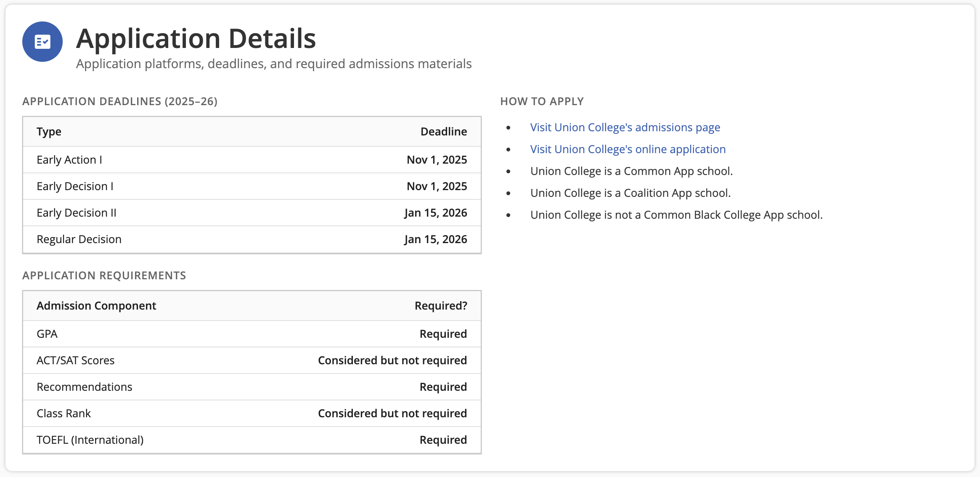Click the blue Application Details checklist icon
This screenshot has height=477, width=980.
click(x=42, y=42)
